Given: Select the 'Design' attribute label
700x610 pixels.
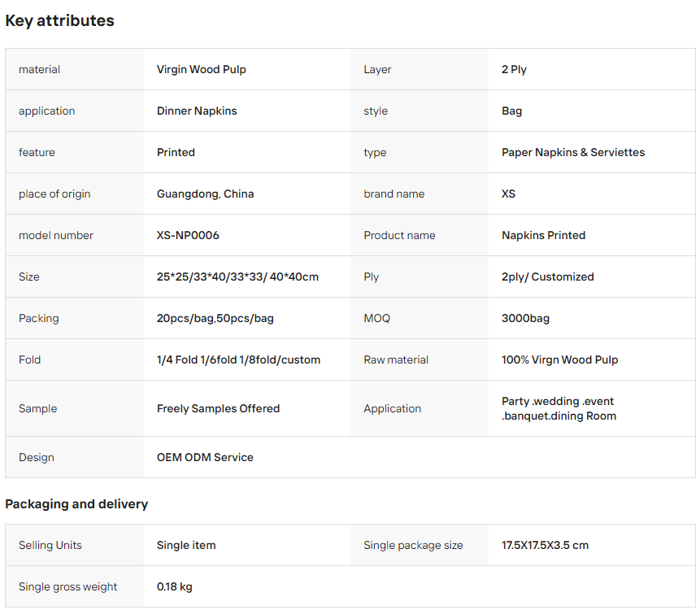Looking at the screenshot, I should point(36,457).
